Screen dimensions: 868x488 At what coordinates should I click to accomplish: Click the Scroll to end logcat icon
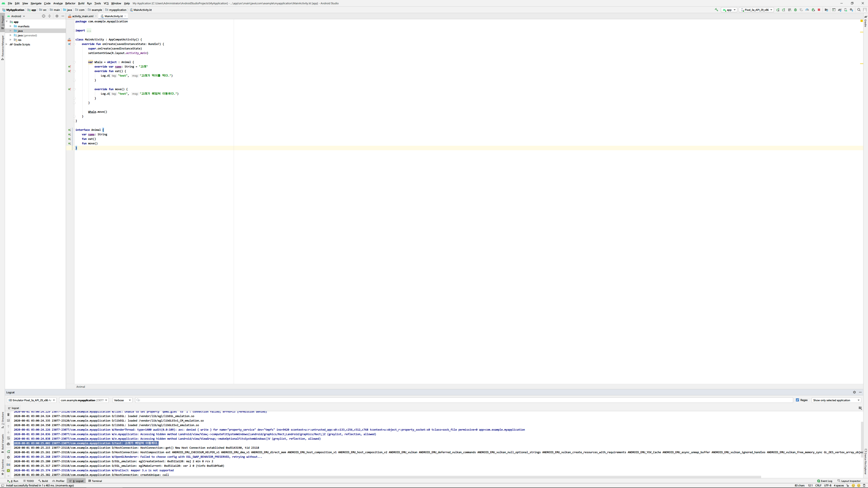8,420
